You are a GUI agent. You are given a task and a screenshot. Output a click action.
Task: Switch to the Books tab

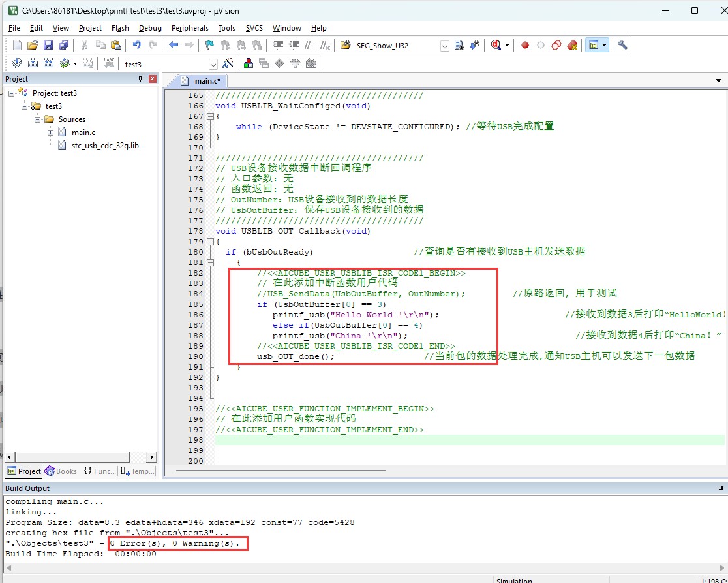tap(61, 471)
